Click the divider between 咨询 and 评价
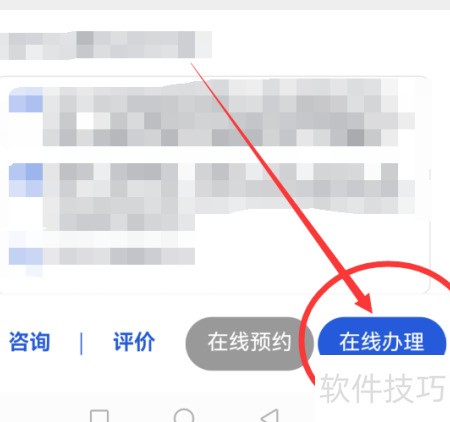Image resolution: width=450 pixels, height=422 pixels. pos(81,343)
